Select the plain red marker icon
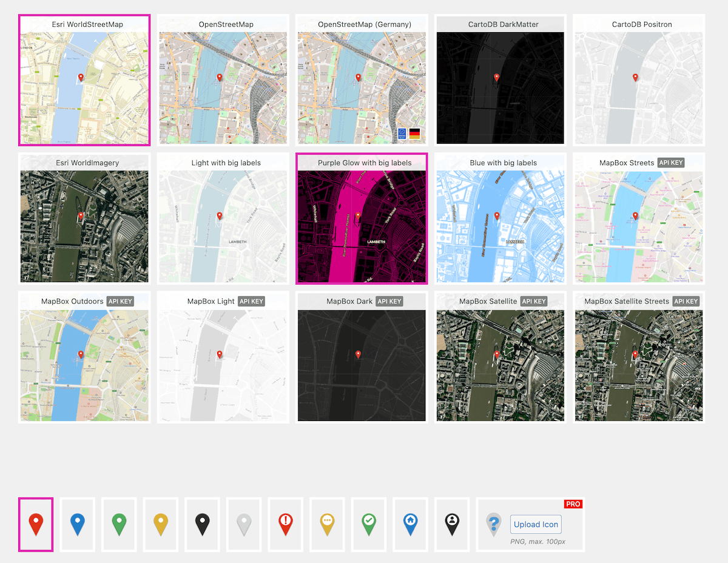This screenshot has width=728, height=563. point(36,524)
